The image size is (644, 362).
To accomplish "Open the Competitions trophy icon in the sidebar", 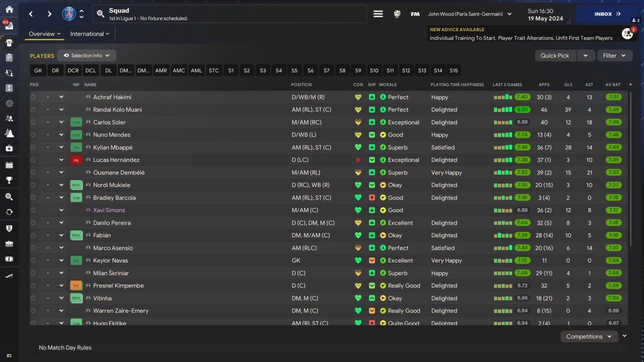I will (9, 180).
